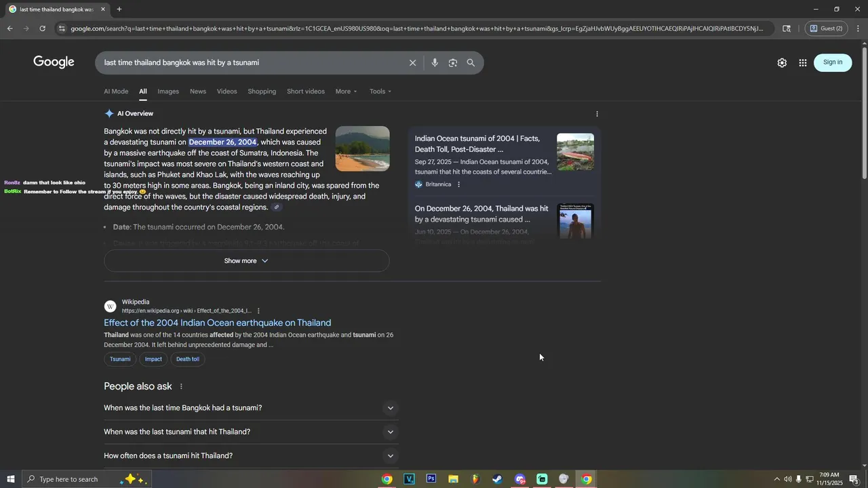The height and width of the screenshot is (488, 868).
Task: Open File Explorer from the taskbar
Action: 453,479
